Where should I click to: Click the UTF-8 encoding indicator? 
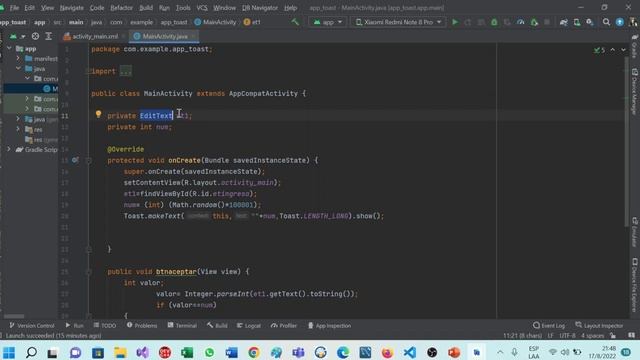point(567,336)
